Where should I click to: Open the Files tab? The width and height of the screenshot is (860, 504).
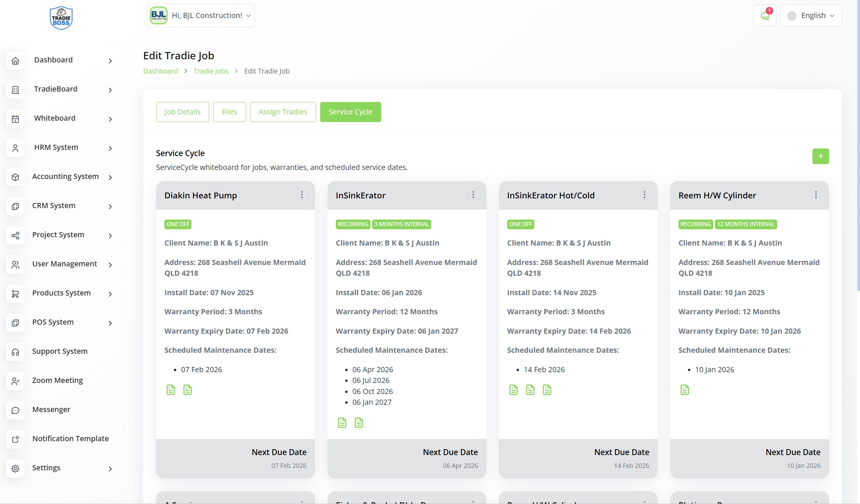229,112
